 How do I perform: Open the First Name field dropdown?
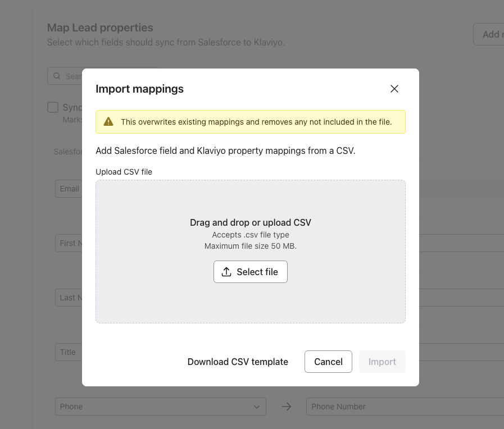tap(69, 243)
